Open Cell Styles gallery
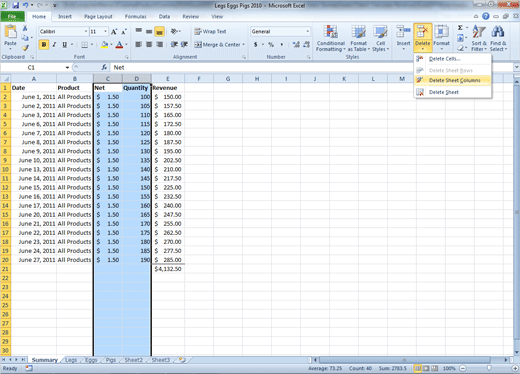 click(x=380, y=38)
